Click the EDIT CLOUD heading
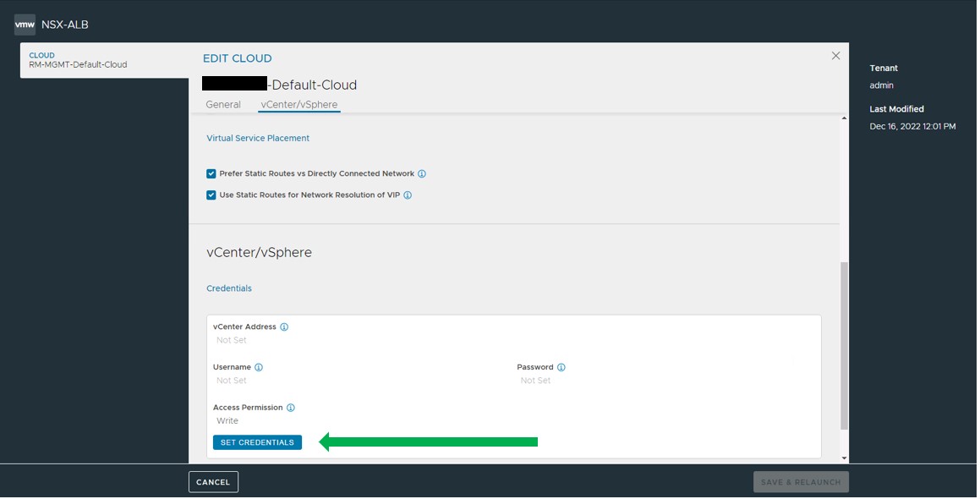The height and width of the screenshot is (499, 980). pyautogui.click(x=238, y=58)
